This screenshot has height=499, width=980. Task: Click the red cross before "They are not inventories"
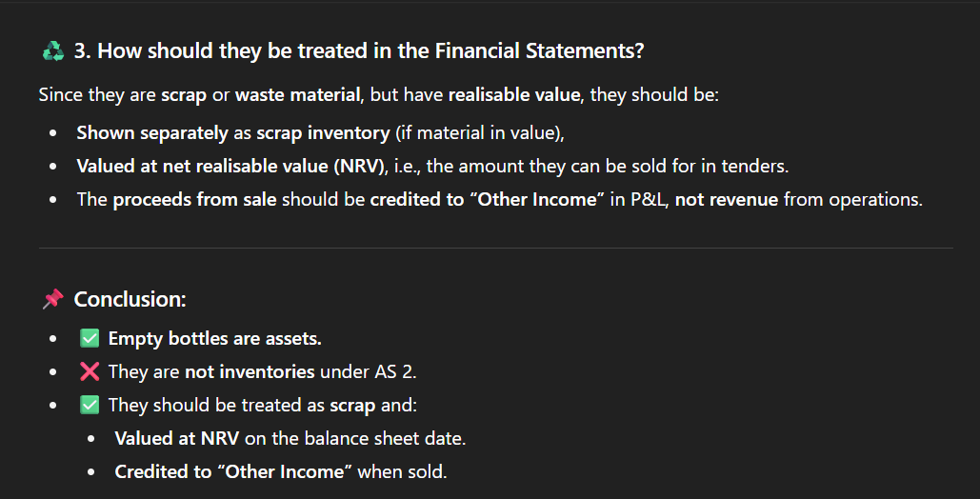click(90, 371)
